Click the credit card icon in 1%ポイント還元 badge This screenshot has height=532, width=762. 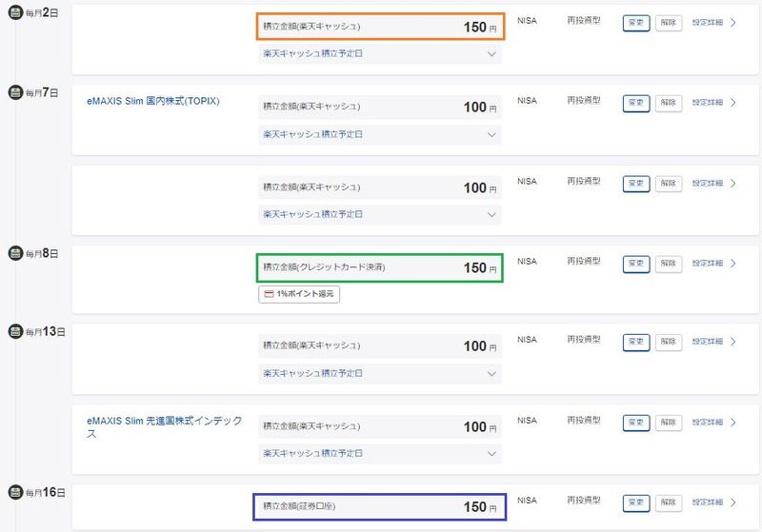coord(269,295)
